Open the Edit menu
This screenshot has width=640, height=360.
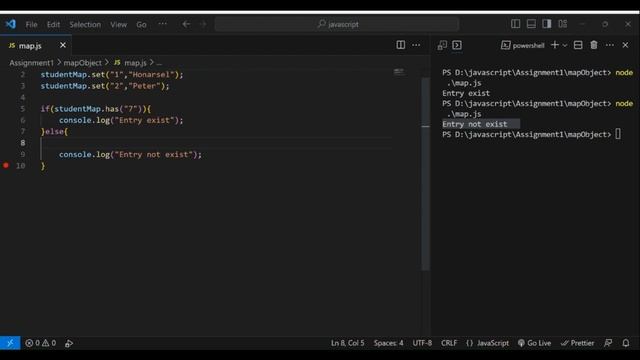coord(53,24)
